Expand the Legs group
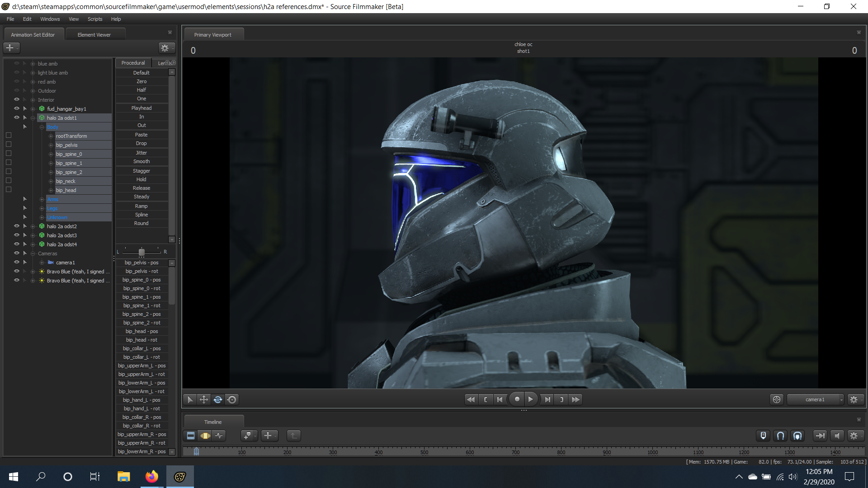Image resolution: width=868 pixels, height=488 pixels. [42, 208]
